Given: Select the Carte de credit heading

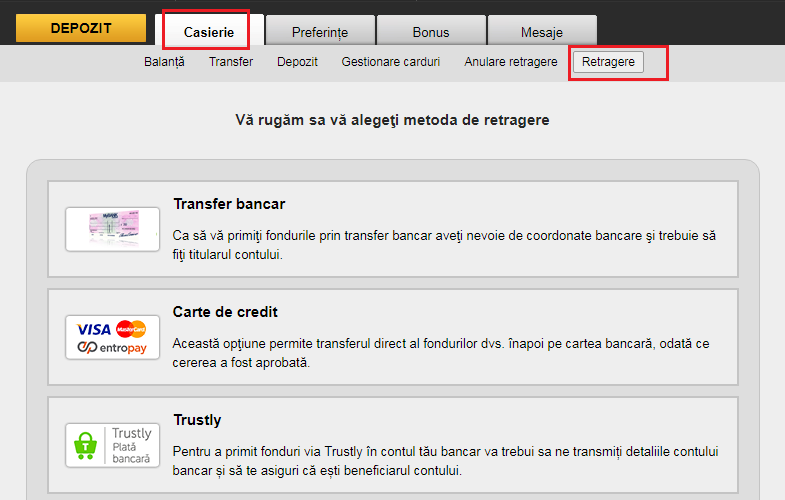Looking at the screenshot, I should click(225, 312).
